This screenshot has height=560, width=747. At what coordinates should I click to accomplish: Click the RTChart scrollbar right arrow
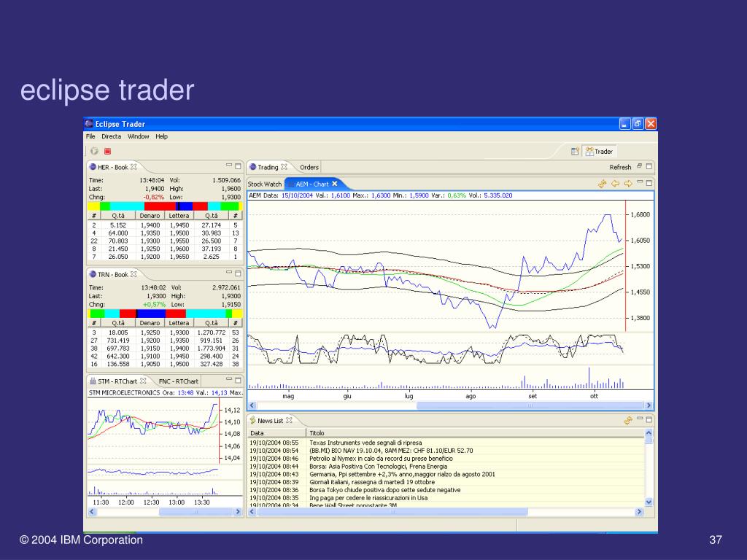238,511
